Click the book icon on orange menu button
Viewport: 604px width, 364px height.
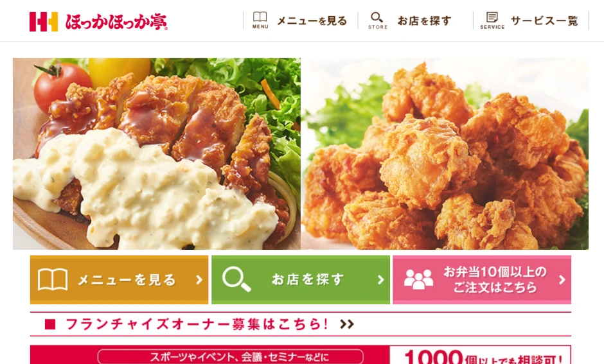(x=53, y=279)
